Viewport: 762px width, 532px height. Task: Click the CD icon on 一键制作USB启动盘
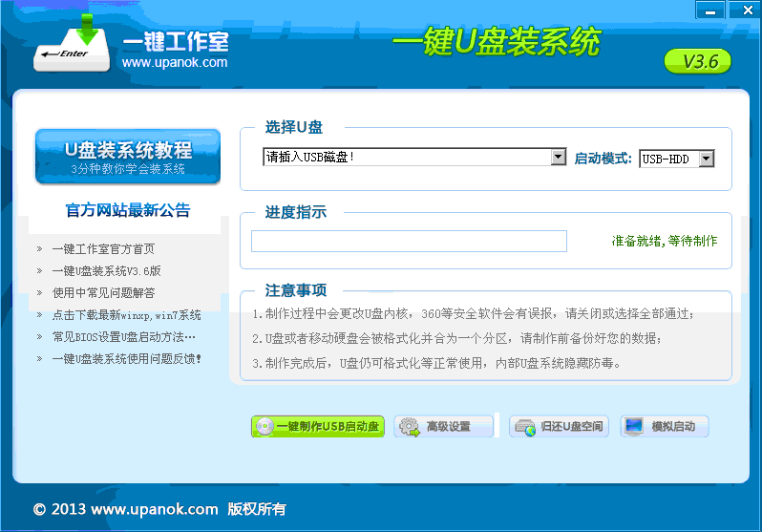pos(264,427)
